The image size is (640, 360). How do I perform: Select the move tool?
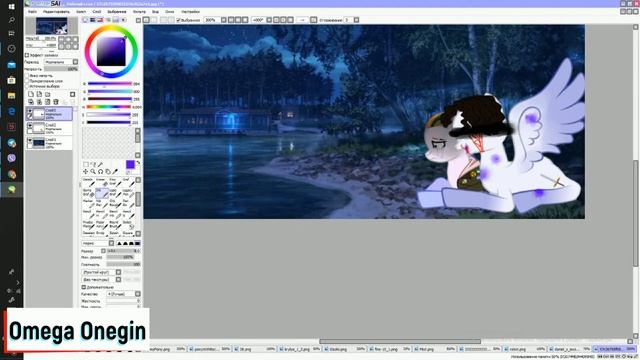(86, 171)
